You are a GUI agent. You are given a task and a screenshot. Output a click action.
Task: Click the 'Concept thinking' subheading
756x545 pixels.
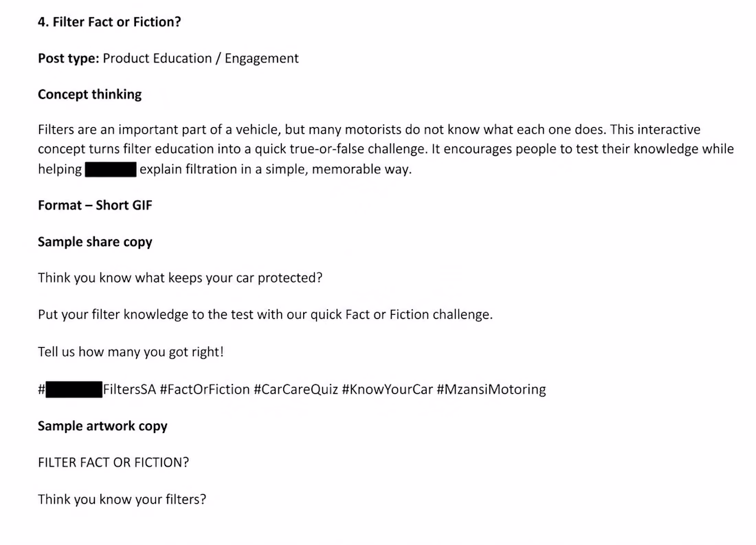pos(89,95)
